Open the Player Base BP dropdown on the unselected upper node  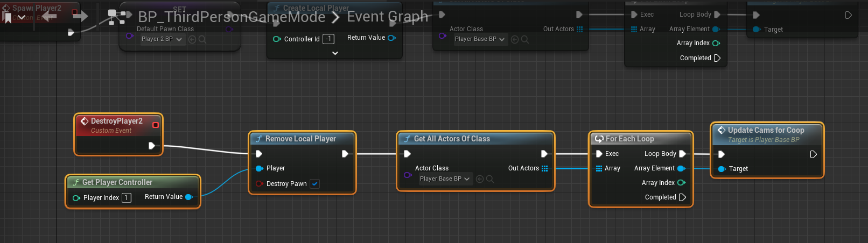click(x=480, y=39)
